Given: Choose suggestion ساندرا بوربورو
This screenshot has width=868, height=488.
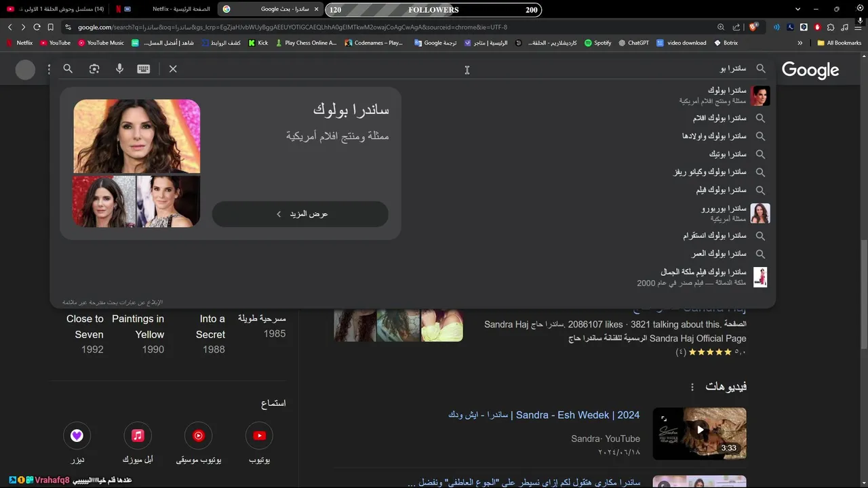Looking at the screenshot, I should tap(735, 213).
